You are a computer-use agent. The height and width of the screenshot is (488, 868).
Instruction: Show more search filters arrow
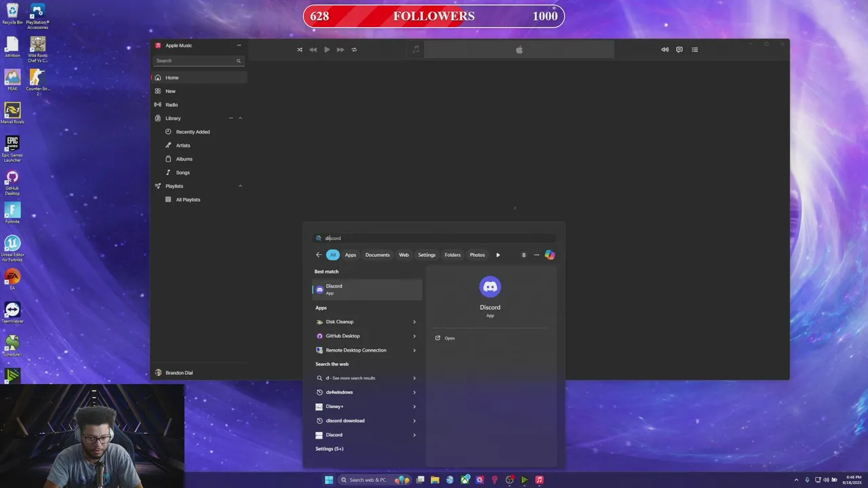(x=498, y=255)
